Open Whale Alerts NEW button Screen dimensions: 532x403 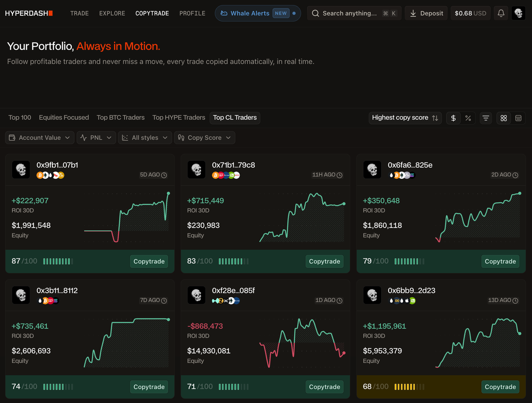[x=258, y=13]
